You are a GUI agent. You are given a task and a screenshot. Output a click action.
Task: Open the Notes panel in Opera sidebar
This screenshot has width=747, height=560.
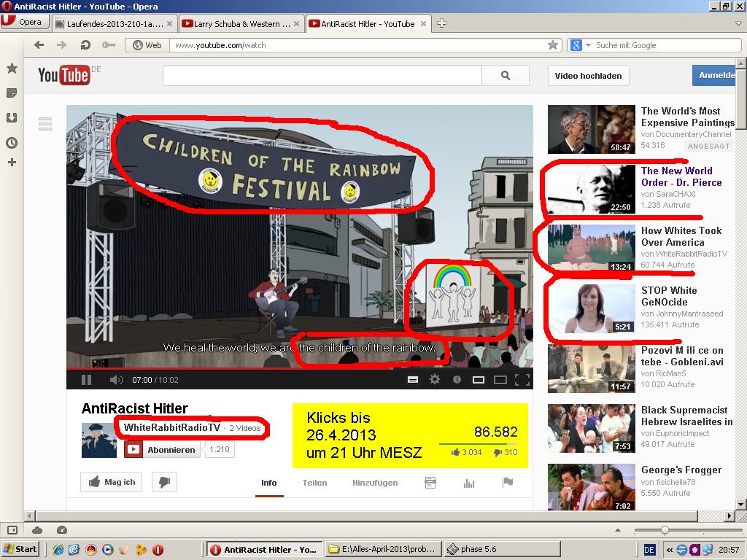point(12,93)
